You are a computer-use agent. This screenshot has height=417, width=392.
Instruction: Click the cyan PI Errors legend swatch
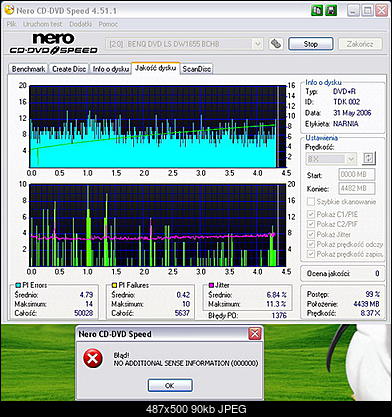[18, 285]
